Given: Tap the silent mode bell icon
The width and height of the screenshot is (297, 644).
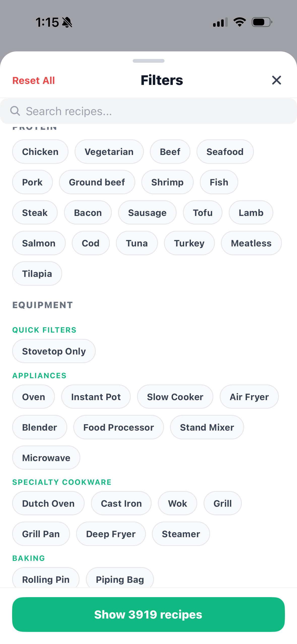Looking at the screenshot, I should coord(67,22).
